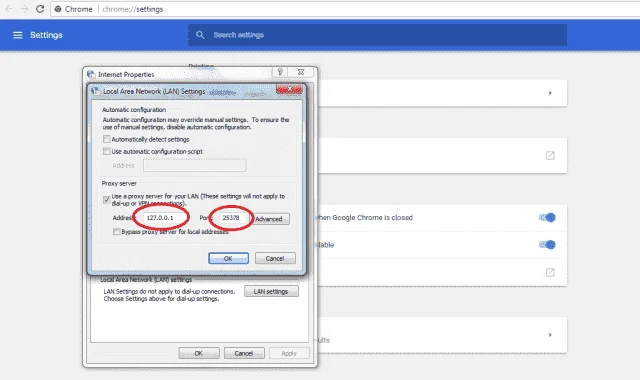Viewport: 640px width, 380px height.
Task: Open LAN settings button
Action: [x=271, y=291]
